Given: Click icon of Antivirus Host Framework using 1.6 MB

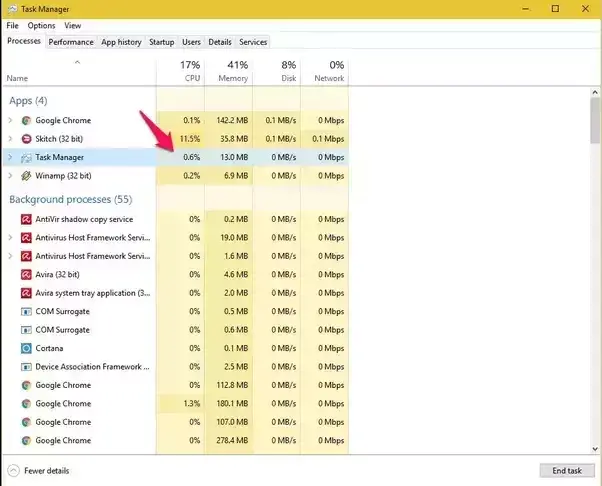Looking at the screenshot, I should click(26, 256).
